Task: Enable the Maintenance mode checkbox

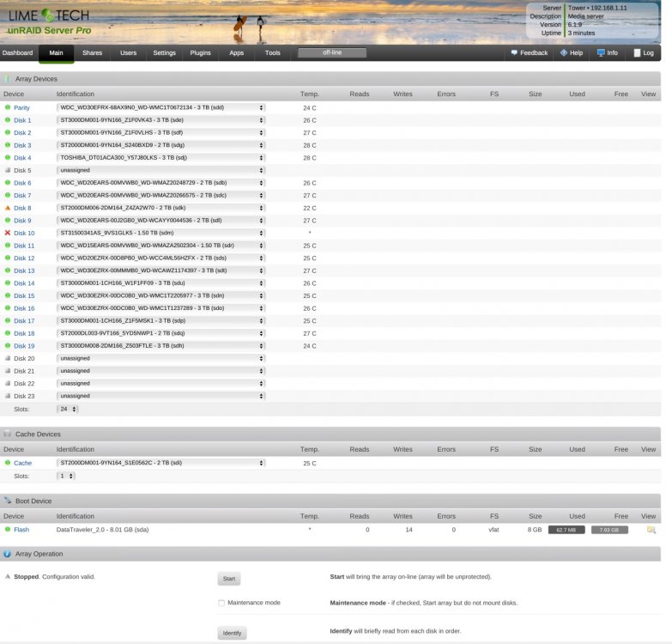Action: [221, 603]
